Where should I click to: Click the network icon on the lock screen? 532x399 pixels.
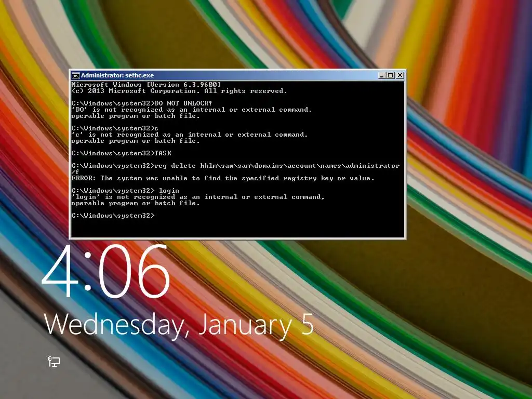54,362
